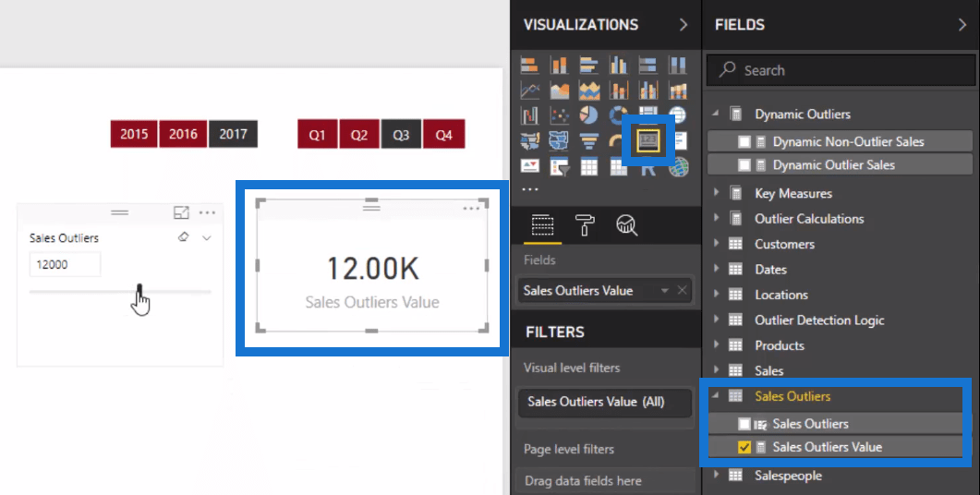Uncheck the Sales Outliers Value measure
The height and width of the screenshot is (495, 980).
744,447
